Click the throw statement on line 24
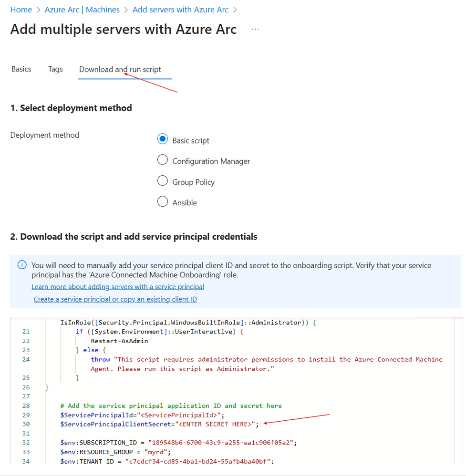Screen dimensions: 466x476 coord(267,364)
